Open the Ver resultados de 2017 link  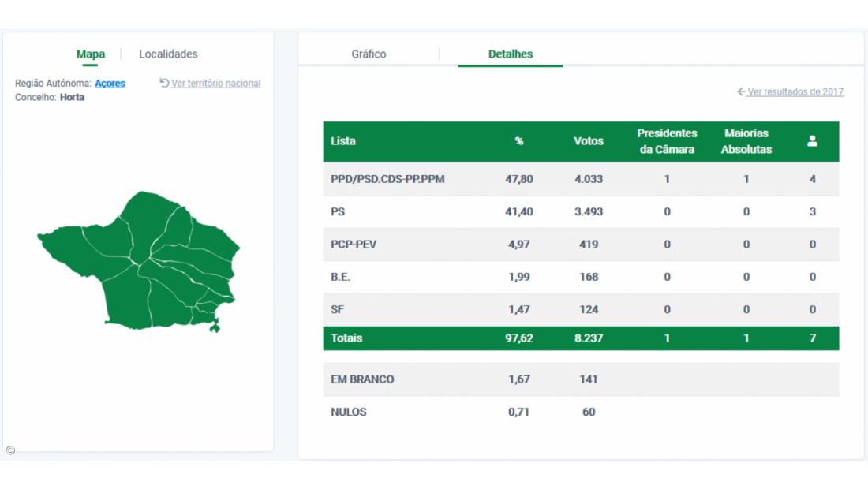click(795, 92)
